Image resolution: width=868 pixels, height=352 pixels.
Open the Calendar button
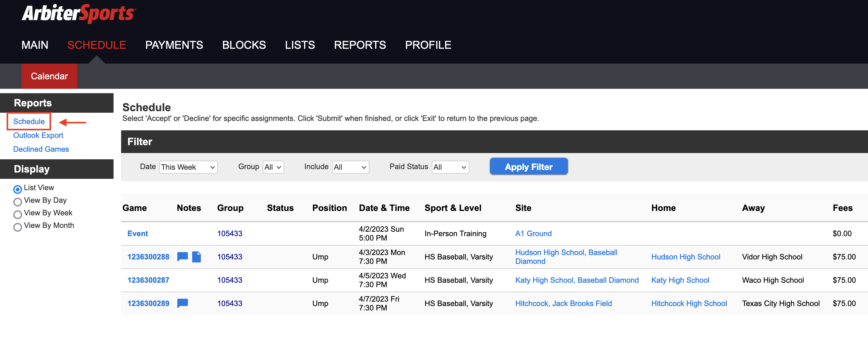coord(49,76)
